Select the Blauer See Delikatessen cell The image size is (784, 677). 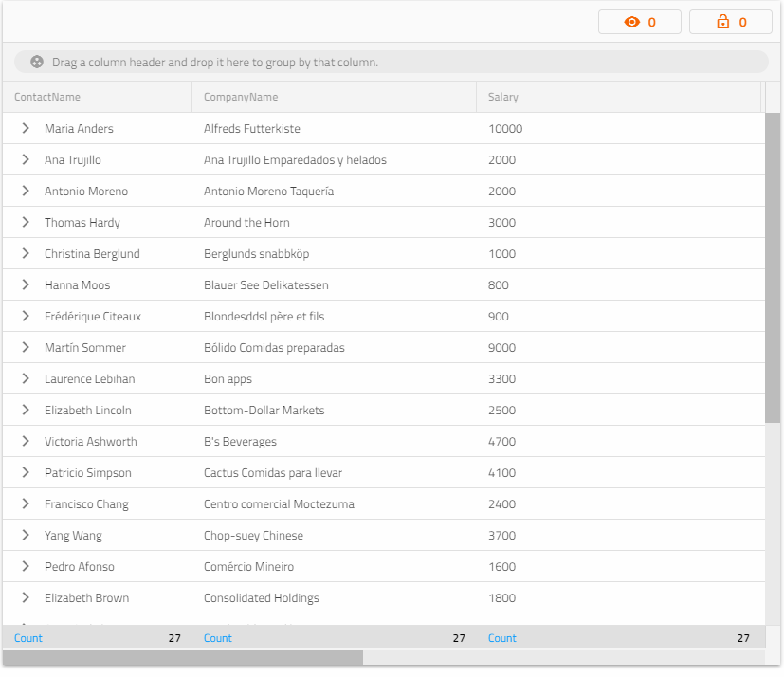click(x=334, y=284)
